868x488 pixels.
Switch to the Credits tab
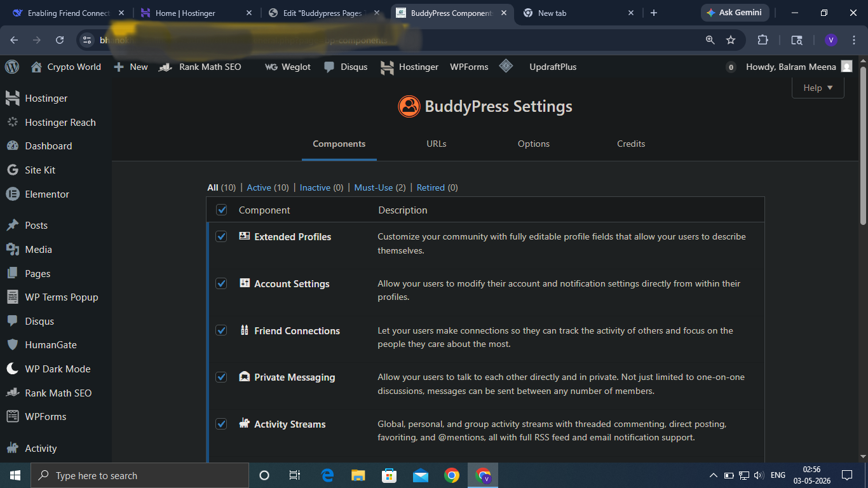[x=631, y=144]
